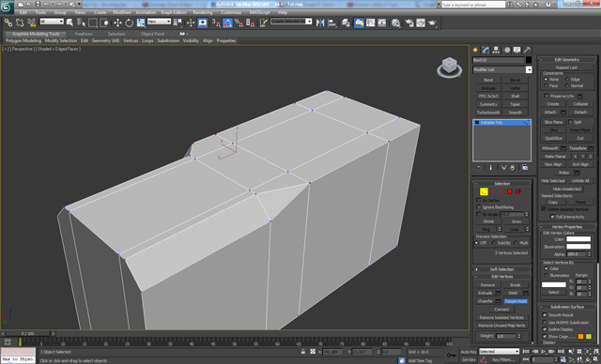Open the Rendering menu
The width and height of the screenshot is (601, 364).
[203, 12]
